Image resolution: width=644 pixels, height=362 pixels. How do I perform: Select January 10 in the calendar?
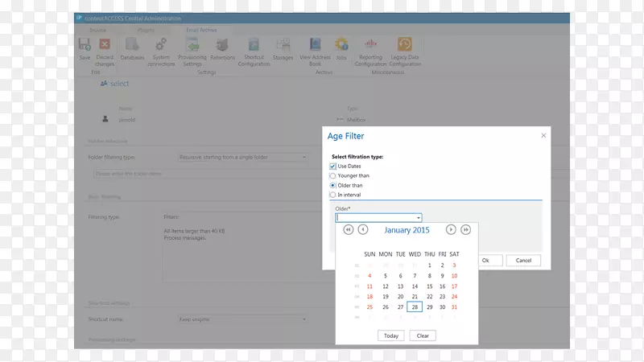pyautogui.click(x=454, y=276)
